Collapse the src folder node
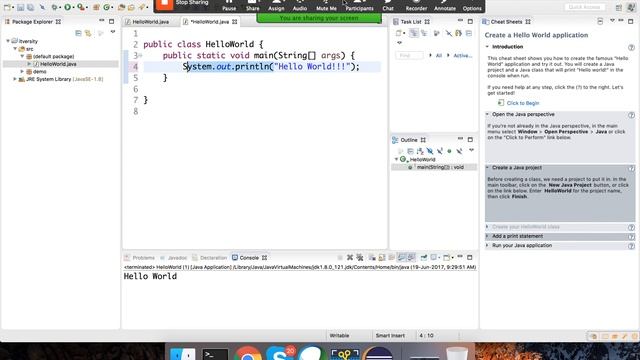The image size is (640, 360). (16, 49)
